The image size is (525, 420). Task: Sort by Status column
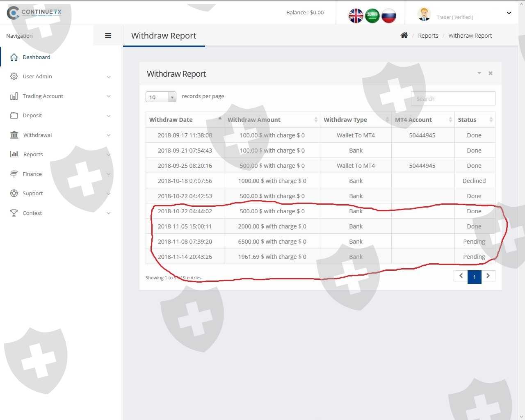[475, 120]
